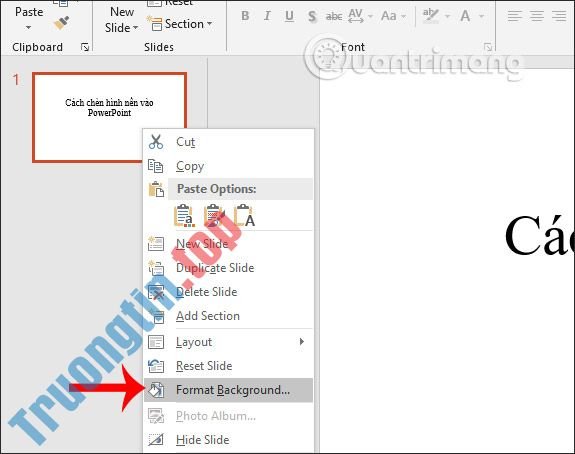Image resolution: width=575 pixels, height=454 pixels.
Task: Choose Delete Slide in context menu
Action: (229, 292)
